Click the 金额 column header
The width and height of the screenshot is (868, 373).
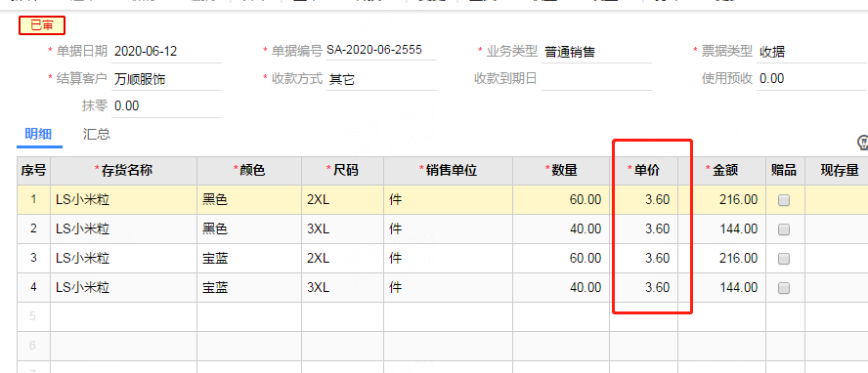[721, 171]
